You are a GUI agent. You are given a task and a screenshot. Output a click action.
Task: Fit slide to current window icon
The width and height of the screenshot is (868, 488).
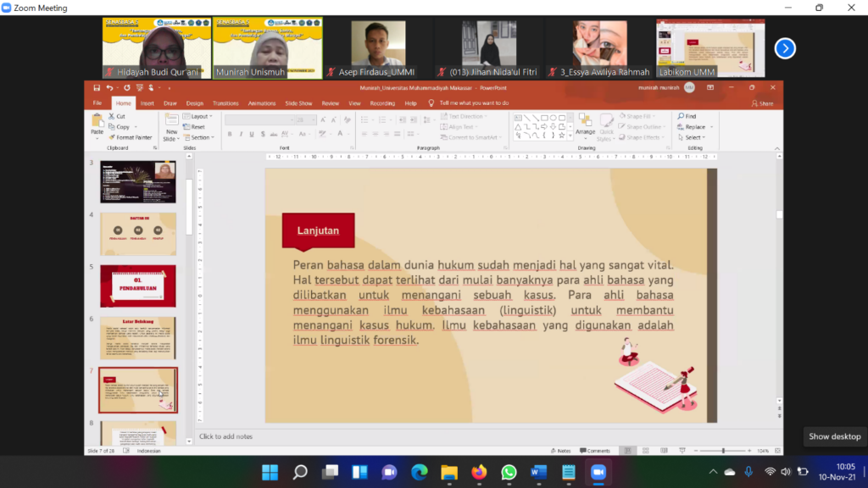778,451
